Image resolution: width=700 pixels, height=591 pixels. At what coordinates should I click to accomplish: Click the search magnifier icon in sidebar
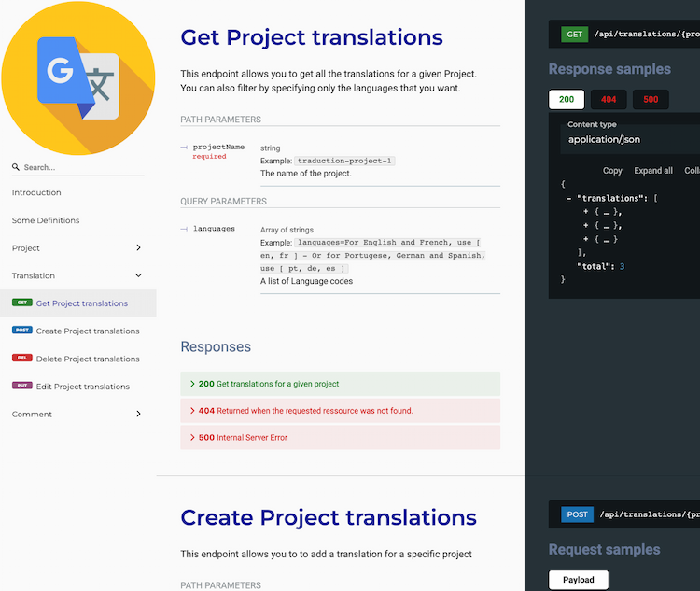point(16,168)
